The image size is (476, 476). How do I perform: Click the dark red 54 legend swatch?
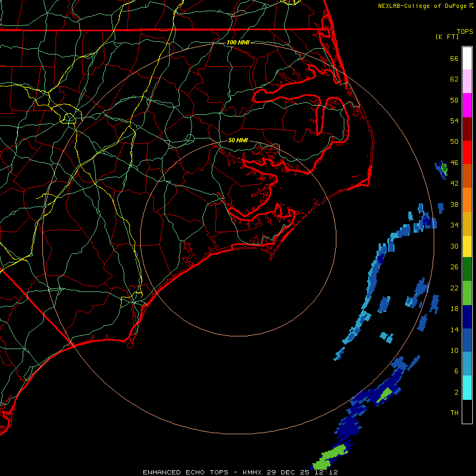(467, 129)
